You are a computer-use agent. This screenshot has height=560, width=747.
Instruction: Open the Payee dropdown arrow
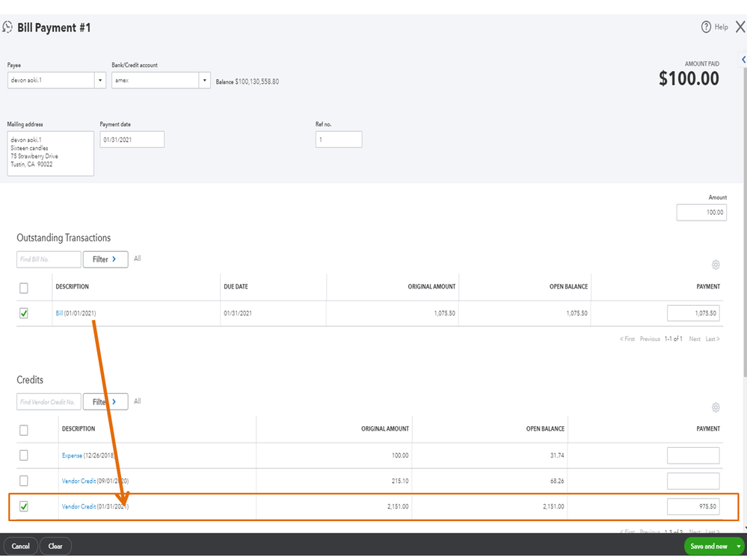pos(100,81)
